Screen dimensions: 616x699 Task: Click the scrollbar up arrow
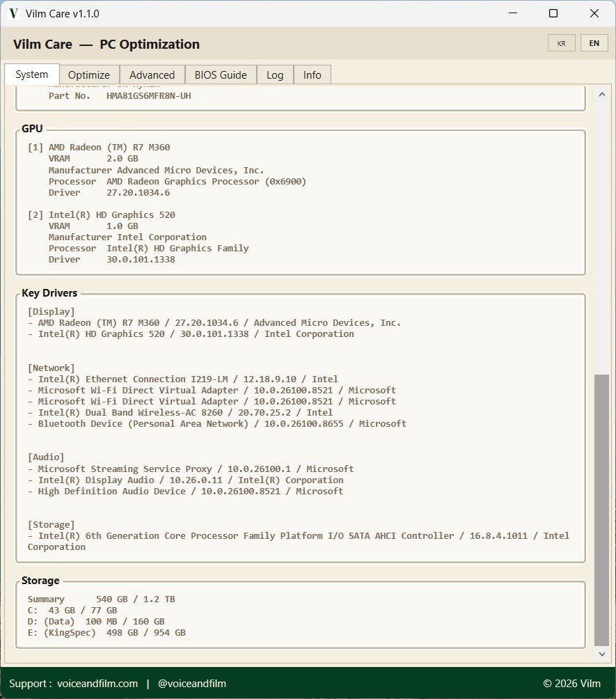(x=602, y=95)
